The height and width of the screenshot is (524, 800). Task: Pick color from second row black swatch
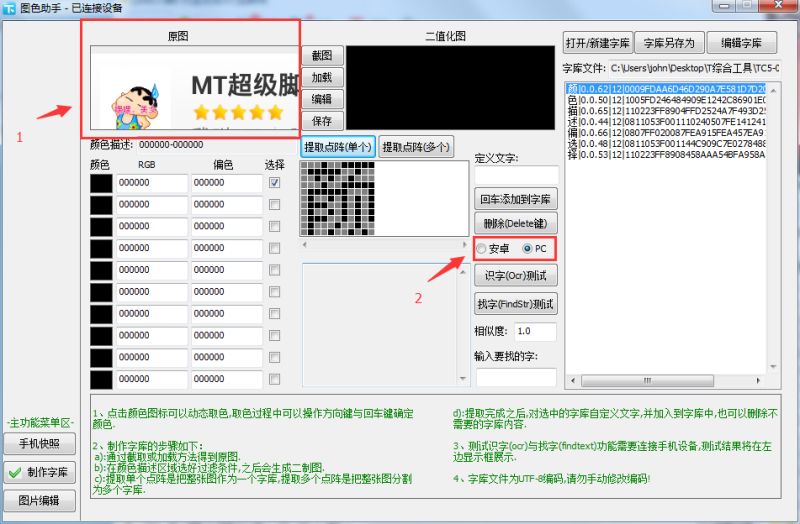tap(101, 205)
